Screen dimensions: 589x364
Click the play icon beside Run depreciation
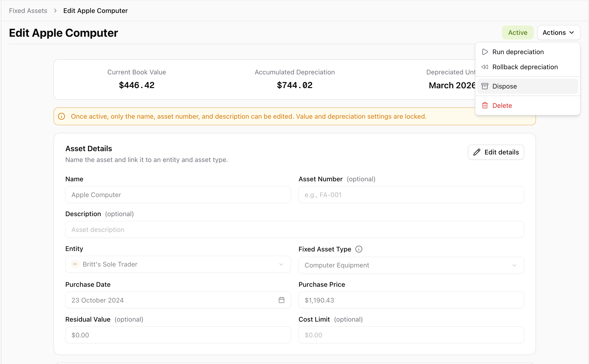485,52
